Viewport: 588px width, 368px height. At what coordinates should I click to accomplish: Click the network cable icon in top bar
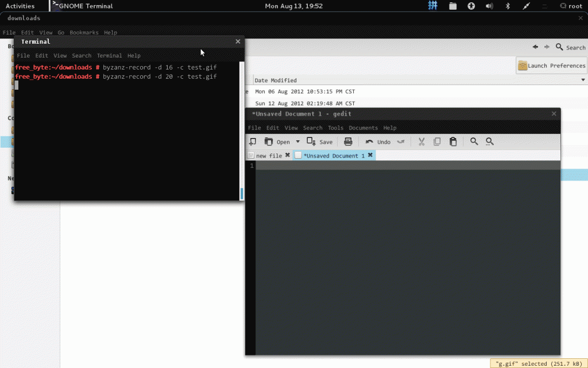(526, 6)
